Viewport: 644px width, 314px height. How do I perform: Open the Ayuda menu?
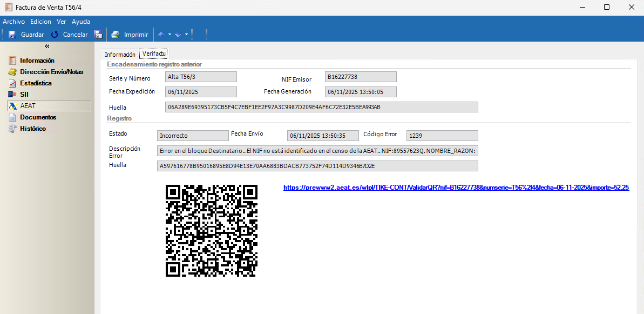point(81,22)
